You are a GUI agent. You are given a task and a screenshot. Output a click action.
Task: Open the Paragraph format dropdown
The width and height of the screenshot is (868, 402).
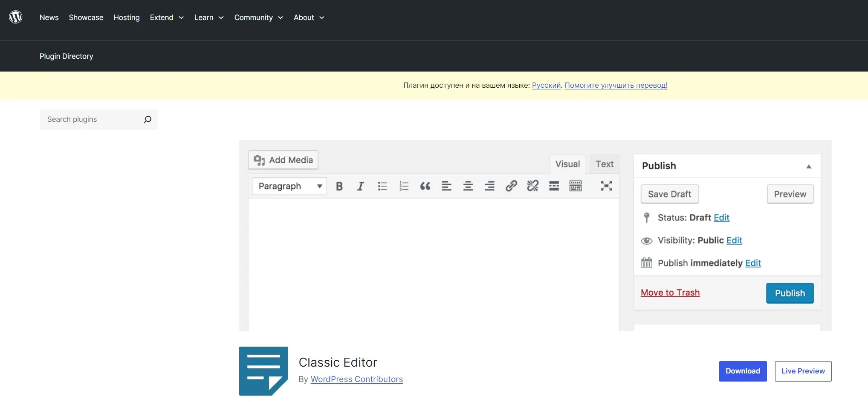(289, 186)
